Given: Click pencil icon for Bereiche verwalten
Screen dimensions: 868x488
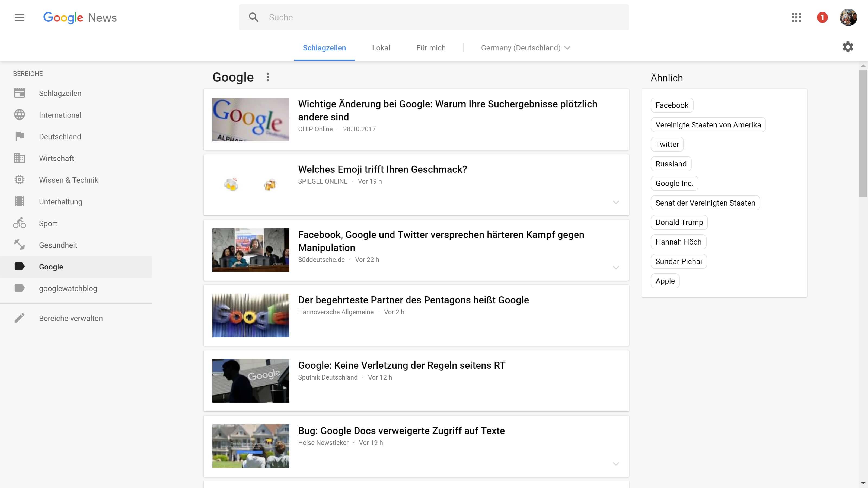Looking at the screenshot, I should pos(20,318).
